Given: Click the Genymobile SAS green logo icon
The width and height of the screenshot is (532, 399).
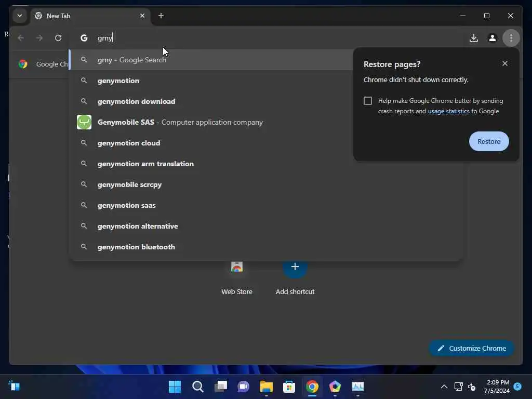Looking at the screenshot, I should pos(84,122).
